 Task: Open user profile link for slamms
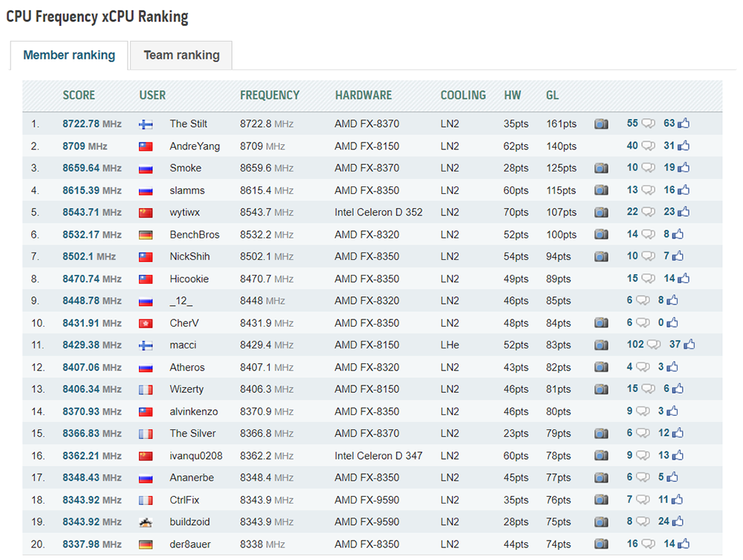point(187,190)
